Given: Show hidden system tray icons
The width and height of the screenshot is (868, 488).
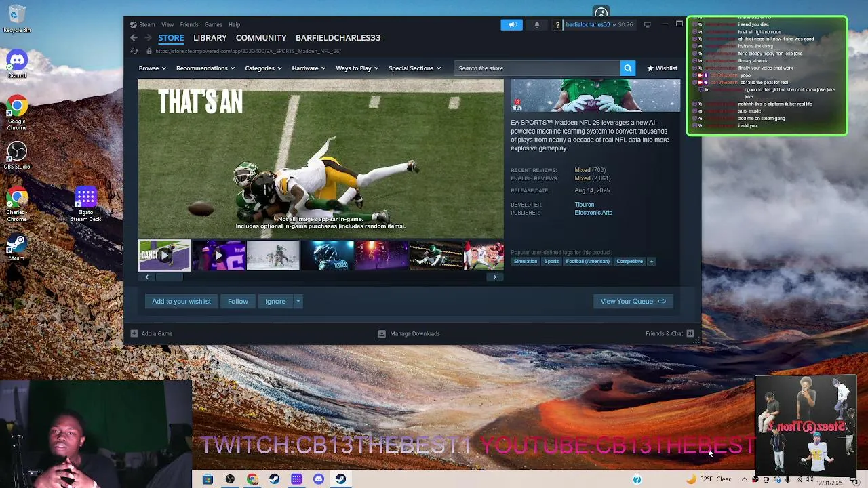Looking at the screenshot, I should (x=744, y=479).
